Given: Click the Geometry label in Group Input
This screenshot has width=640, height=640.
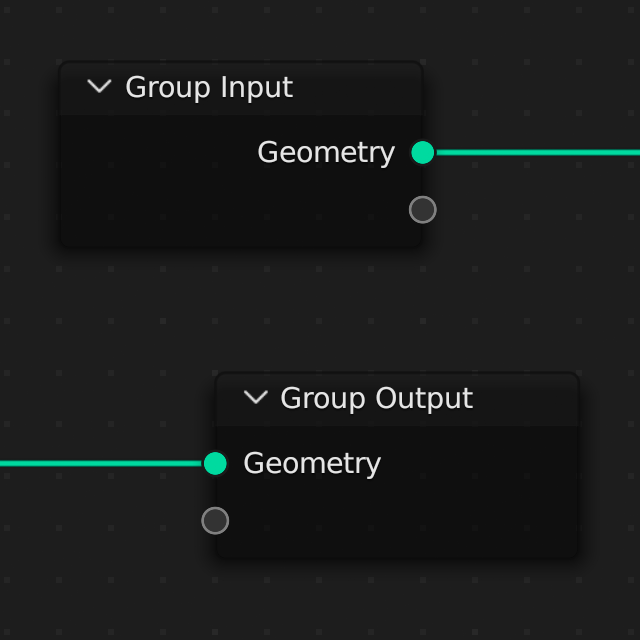Looking at the screenshot, I should click(x=326, y=153).
